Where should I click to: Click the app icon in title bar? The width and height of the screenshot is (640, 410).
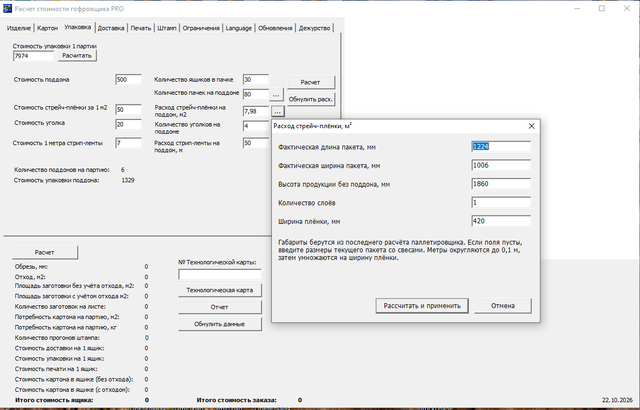[x=7, y=8]
